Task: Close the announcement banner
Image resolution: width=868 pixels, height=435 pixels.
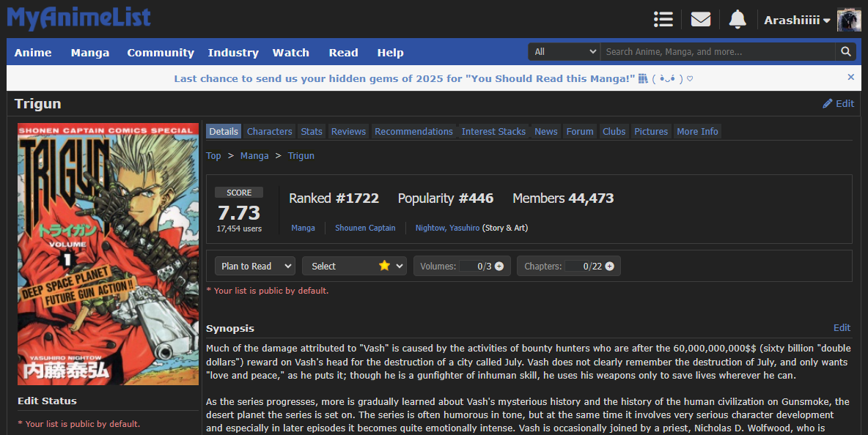Action: (851, 78)
